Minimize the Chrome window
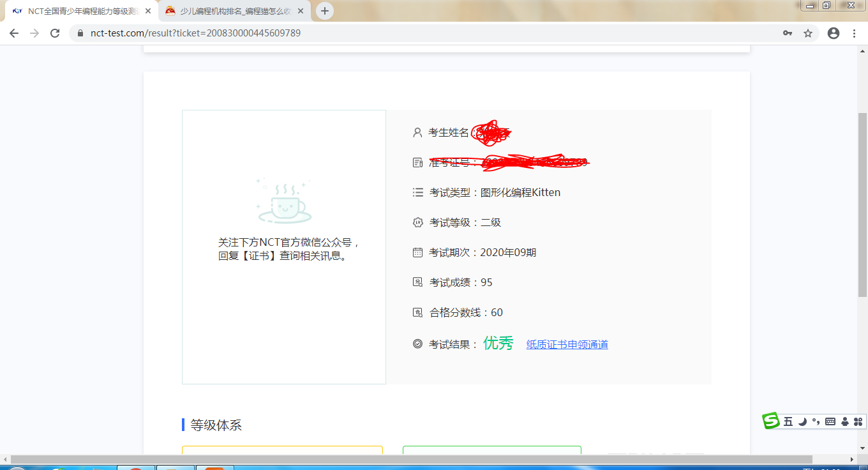 tap(811, 6)
